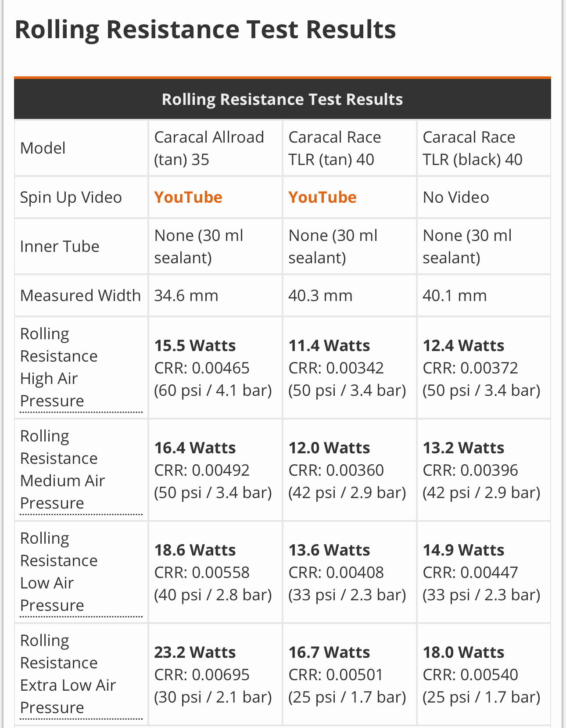Click the Rolling Resistance High Air Pressure label
The image size is (566, 728).
click(59, 367)
